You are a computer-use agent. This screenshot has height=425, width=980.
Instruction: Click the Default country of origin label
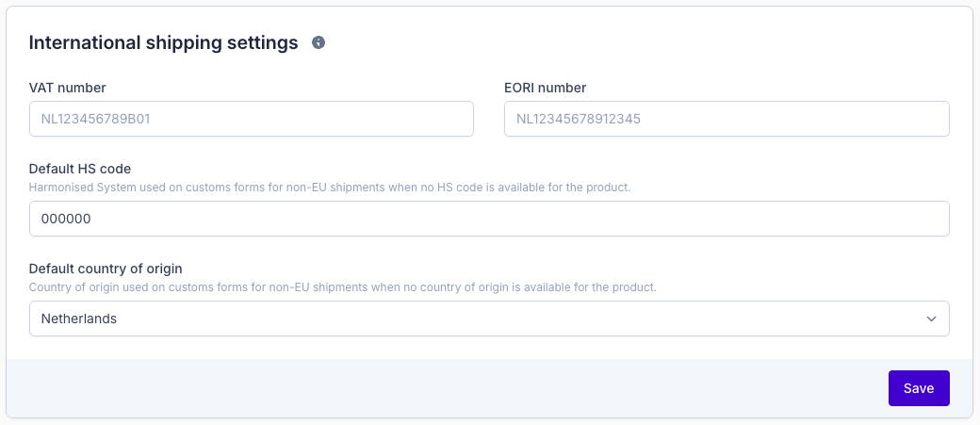(105, 269)
